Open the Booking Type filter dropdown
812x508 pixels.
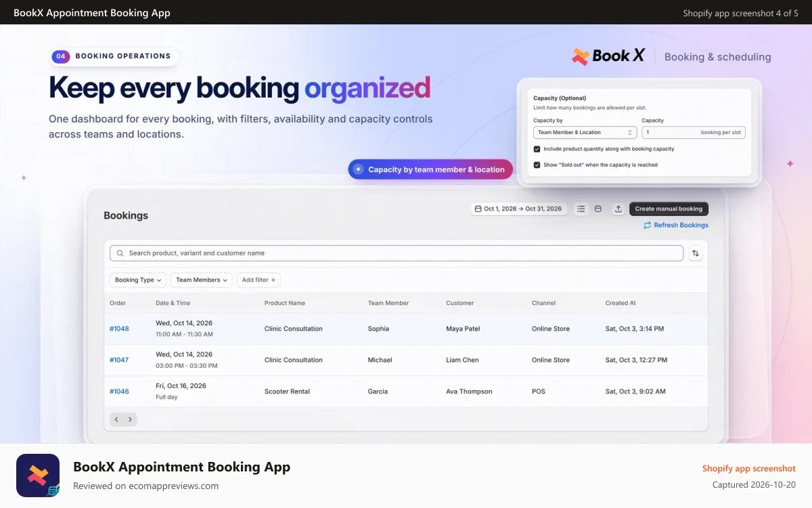click(138, 280)
